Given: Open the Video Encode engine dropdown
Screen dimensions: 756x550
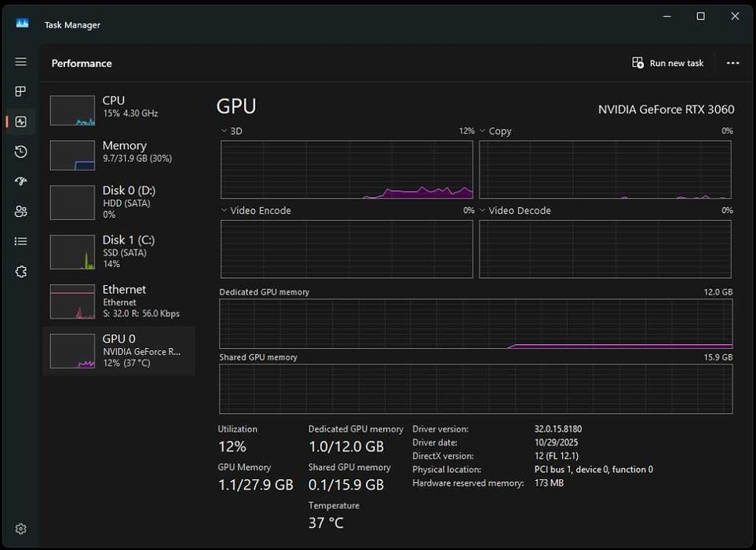Looking at the screenshot, I should [224, 211].
